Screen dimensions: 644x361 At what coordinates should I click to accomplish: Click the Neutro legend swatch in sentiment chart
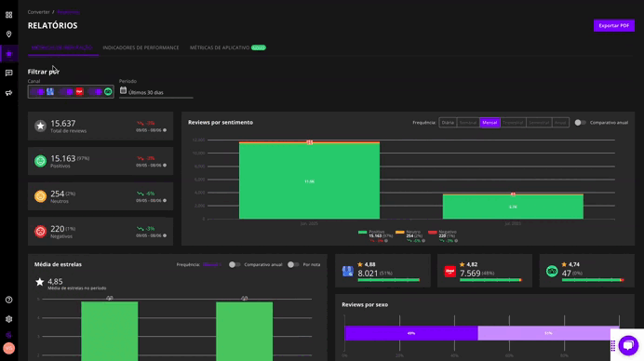[400, 233]
